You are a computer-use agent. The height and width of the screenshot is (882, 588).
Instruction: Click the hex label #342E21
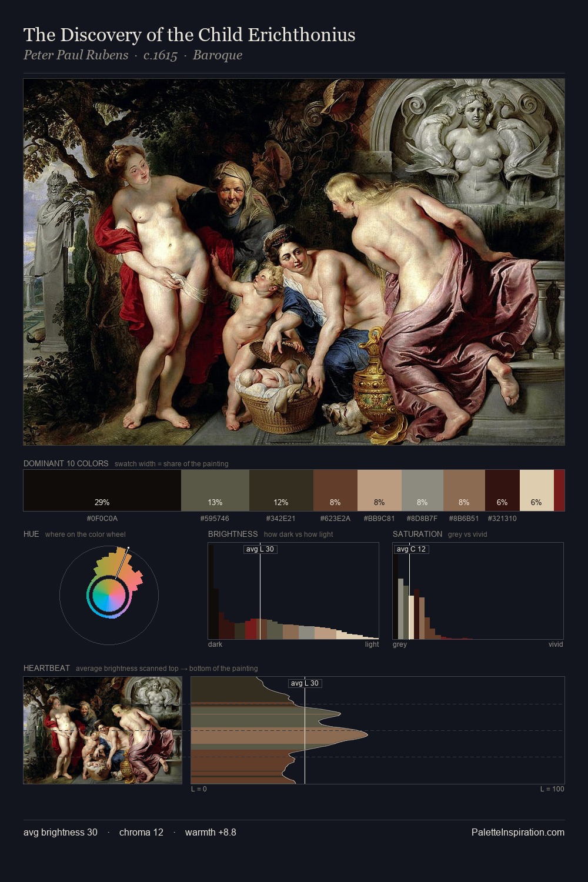(x=281, y=519)
